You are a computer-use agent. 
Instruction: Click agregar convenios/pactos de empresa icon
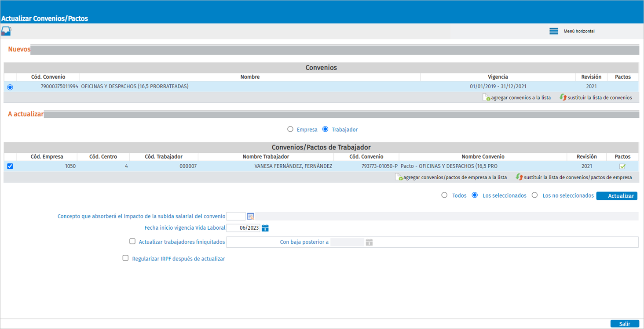click(x=399, y=177)
